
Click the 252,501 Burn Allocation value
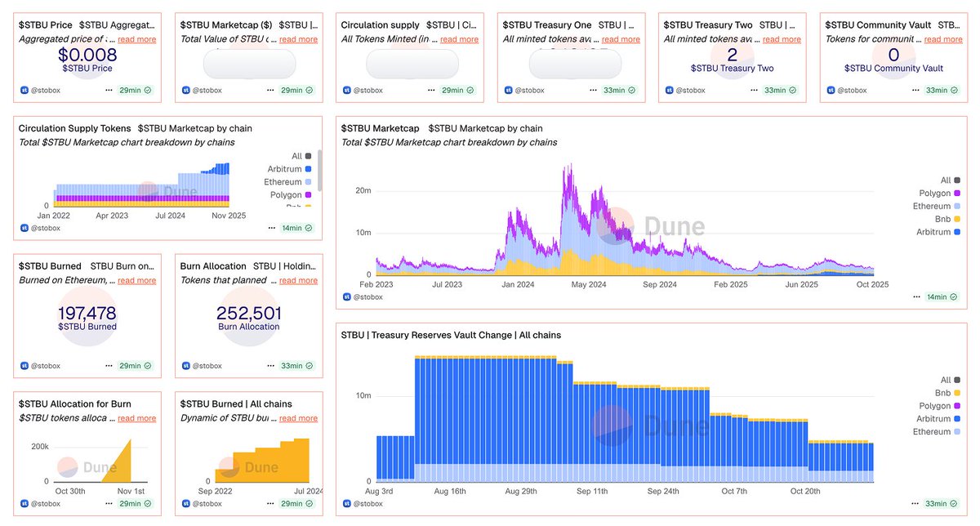tap(248, 313)
